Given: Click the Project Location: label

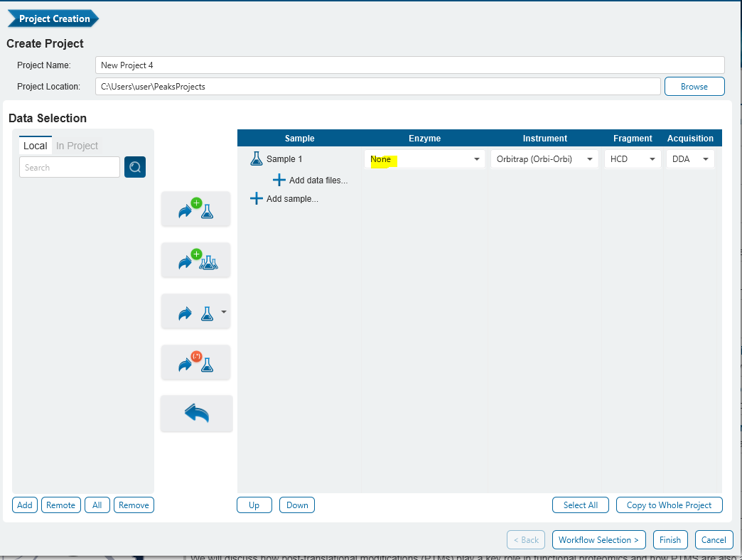Looking at the screenshot, I should (49, 87).
